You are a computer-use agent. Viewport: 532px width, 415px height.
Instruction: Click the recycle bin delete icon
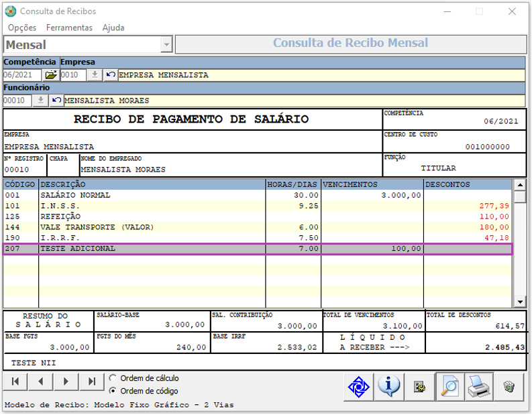click(509, 387)
